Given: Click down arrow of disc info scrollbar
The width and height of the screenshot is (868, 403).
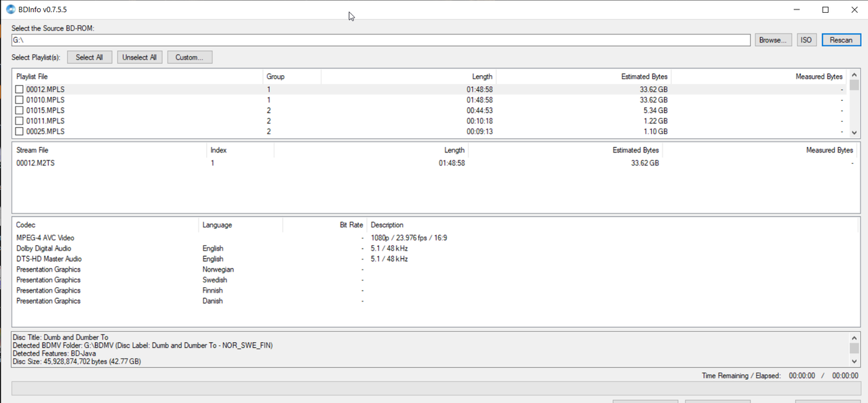Looking at the screenshot, I should click(854, 362).
